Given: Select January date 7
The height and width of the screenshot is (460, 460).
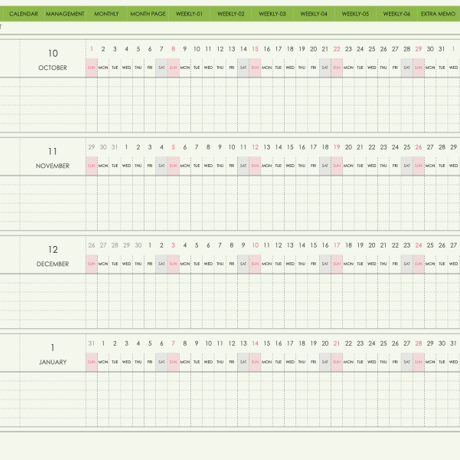Looking at the screenshot, I should (x=173, y=343).
